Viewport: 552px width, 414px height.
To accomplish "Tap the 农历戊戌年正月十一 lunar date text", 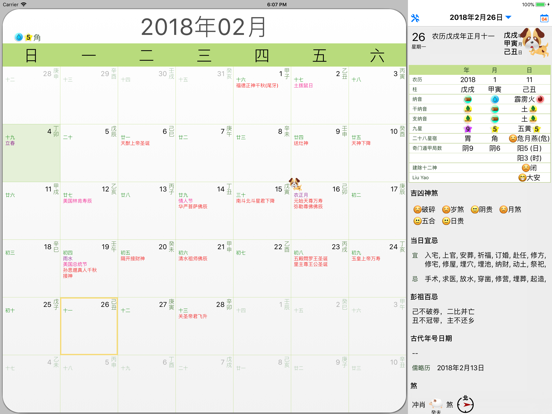I will pyautogui.click(x=463, y=36).
